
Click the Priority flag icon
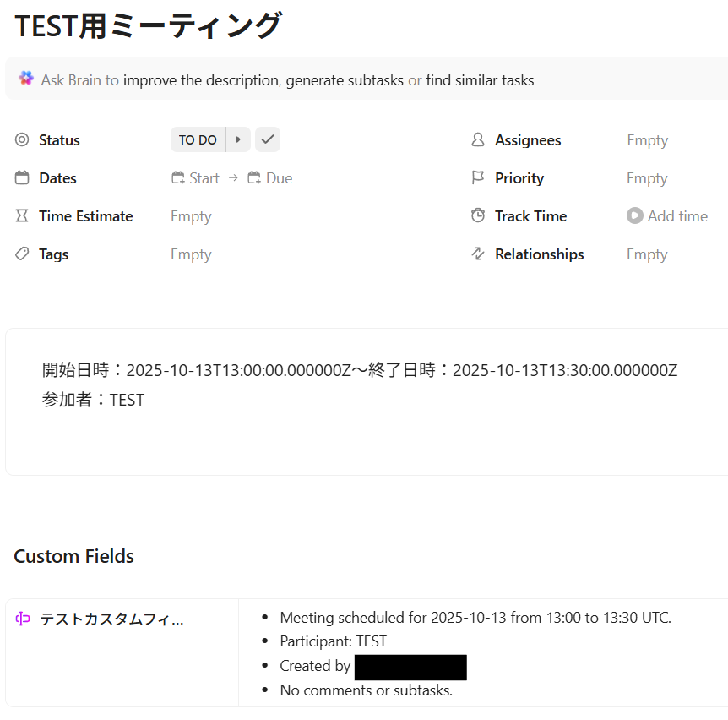point(478,178)
